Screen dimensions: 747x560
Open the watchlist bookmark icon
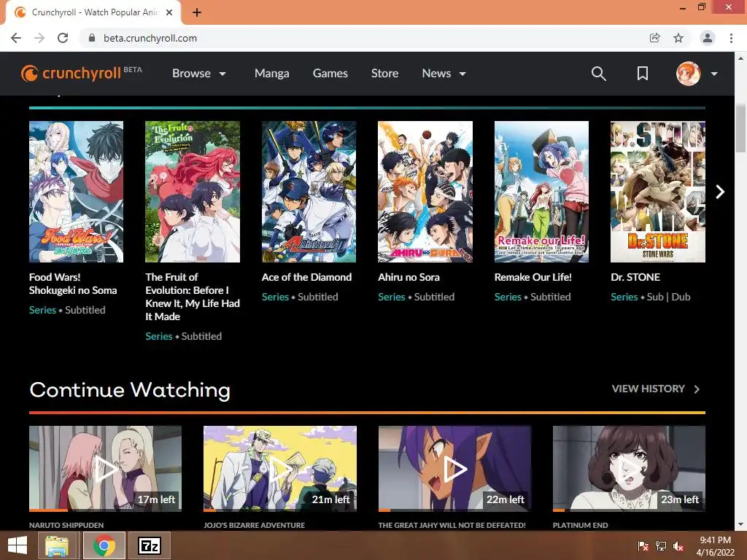coord(642,74)
